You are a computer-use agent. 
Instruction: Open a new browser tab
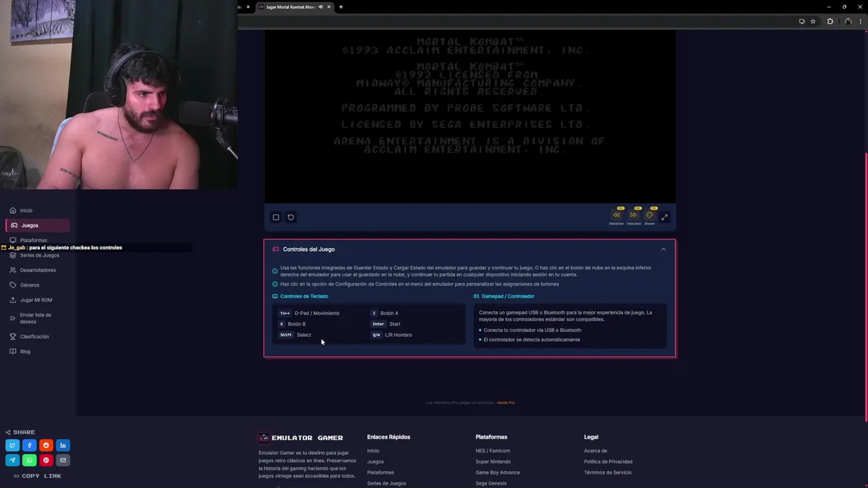point(341,7)
